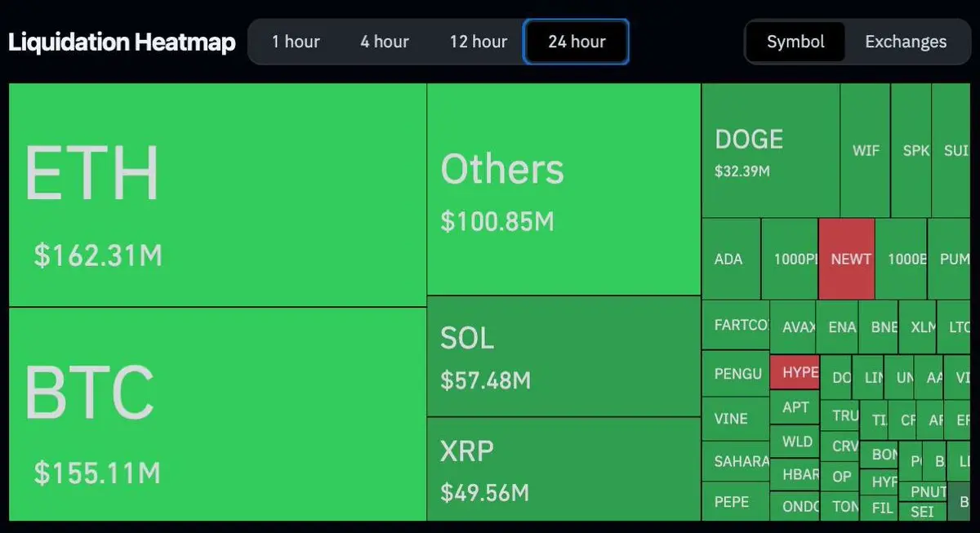Toggle view to Exchanges
This screenshot has width=980, height=533.
[906, 42]
